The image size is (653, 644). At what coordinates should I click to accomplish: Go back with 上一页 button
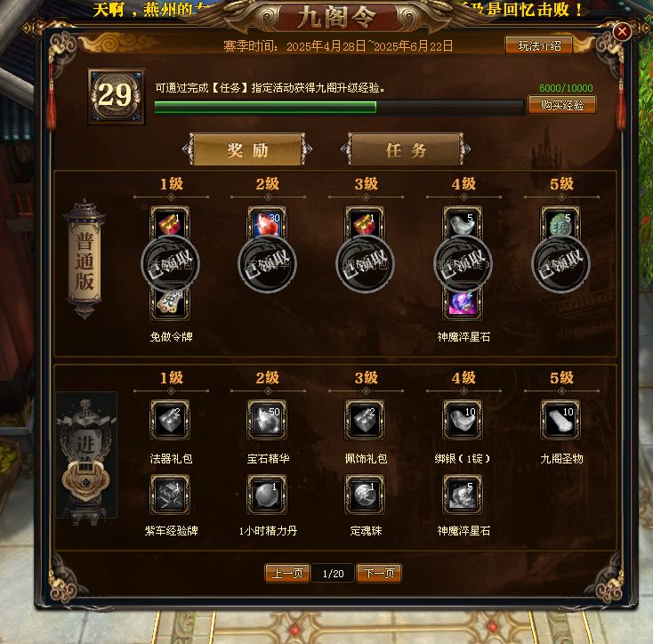pyautogui.click(x=287, y=573)
